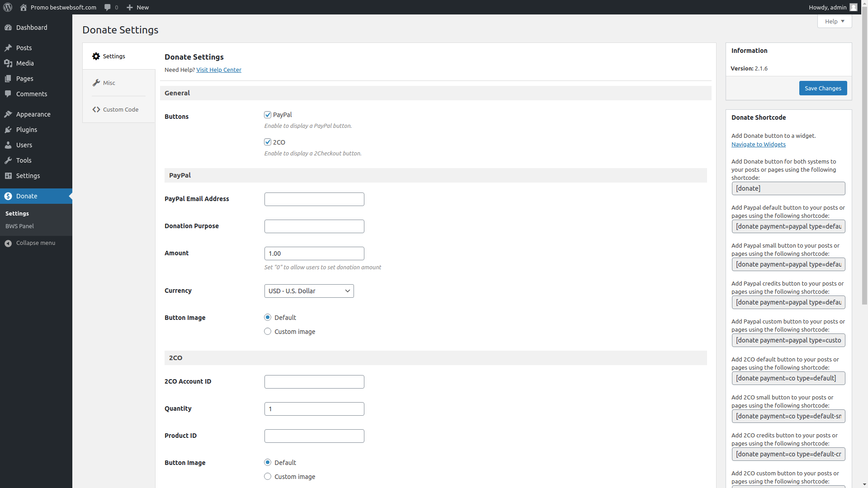This screenshot has width=868, height=488.
Task: Select Default 2CO button image radio
Action: coord(268,463)
